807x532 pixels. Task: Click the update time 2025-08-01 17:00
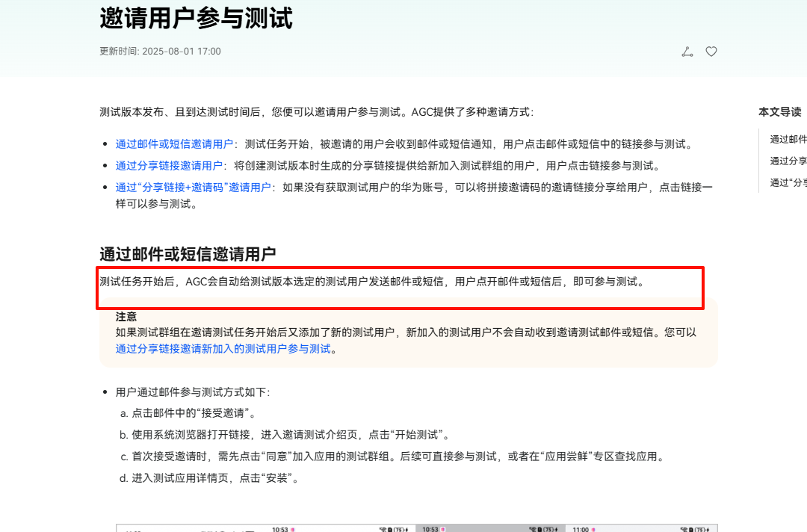pyautogui.click(x=160, y=52)
